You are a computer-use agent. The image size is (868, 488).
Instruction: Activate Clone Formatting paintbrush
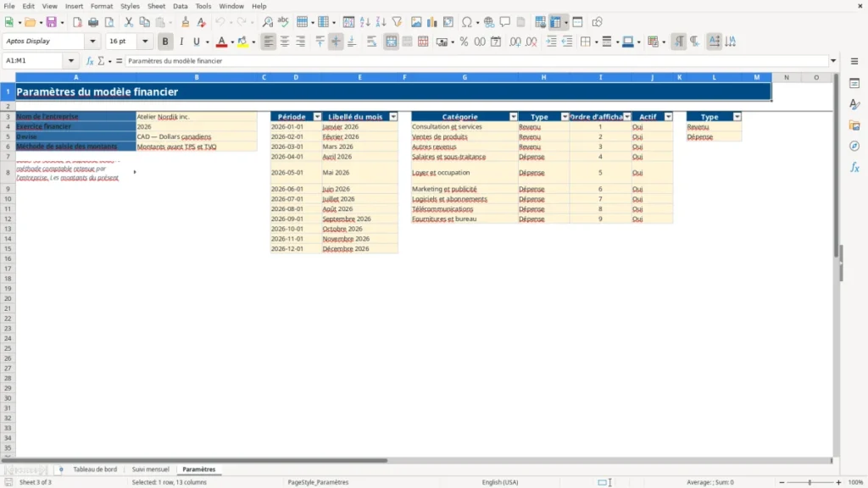point(186,22)
